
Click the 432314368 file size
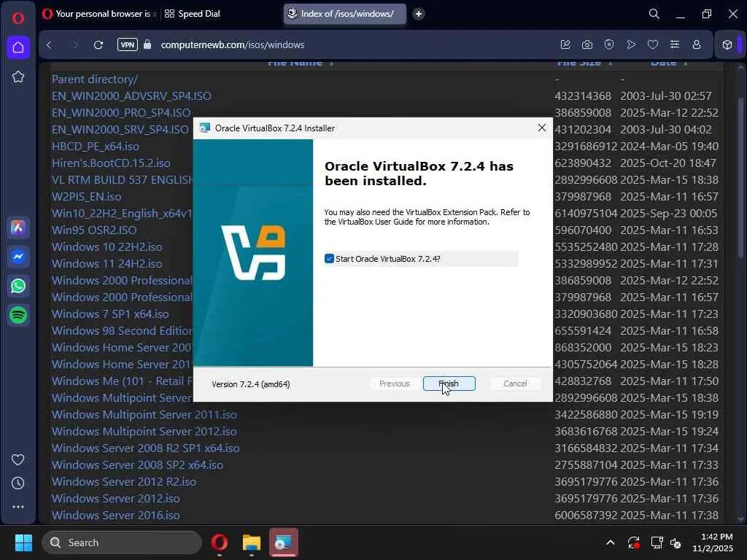pyautogui.click(x=583, y=96)
